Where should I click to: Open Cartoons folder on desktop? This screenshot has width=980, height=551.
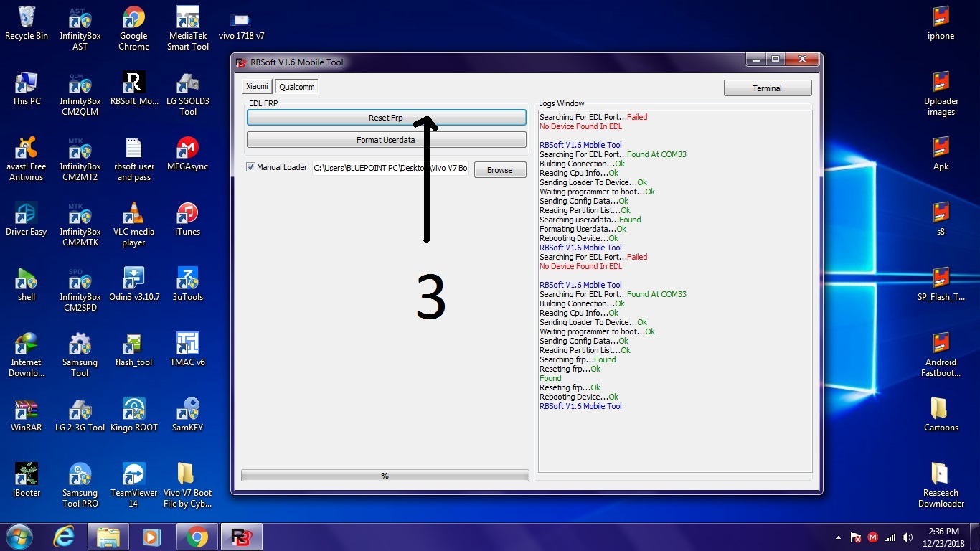tap(941, 415)
